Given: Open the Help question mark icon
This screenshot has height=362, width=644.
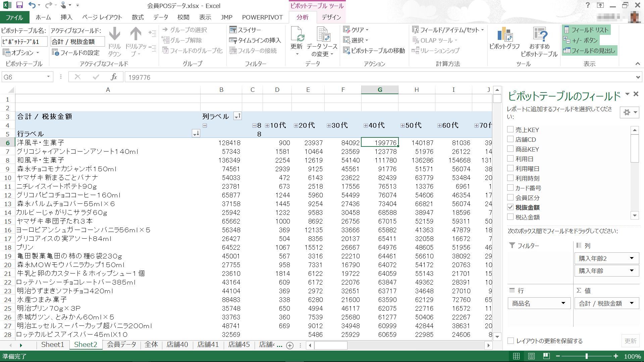Looking at the screenshot, I should click(587, 5).
